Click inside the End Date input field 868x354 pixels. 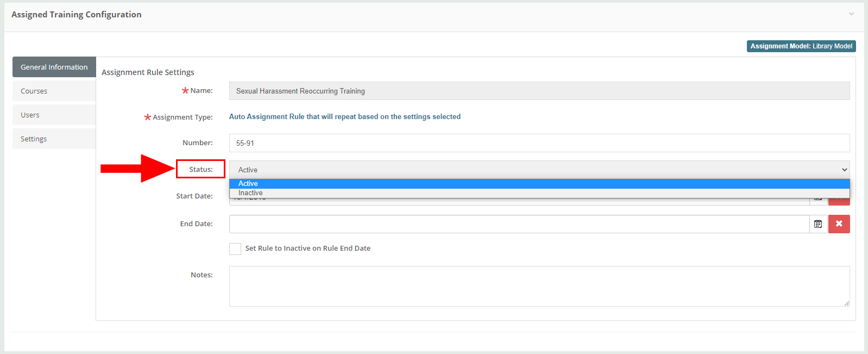(519, 224)
